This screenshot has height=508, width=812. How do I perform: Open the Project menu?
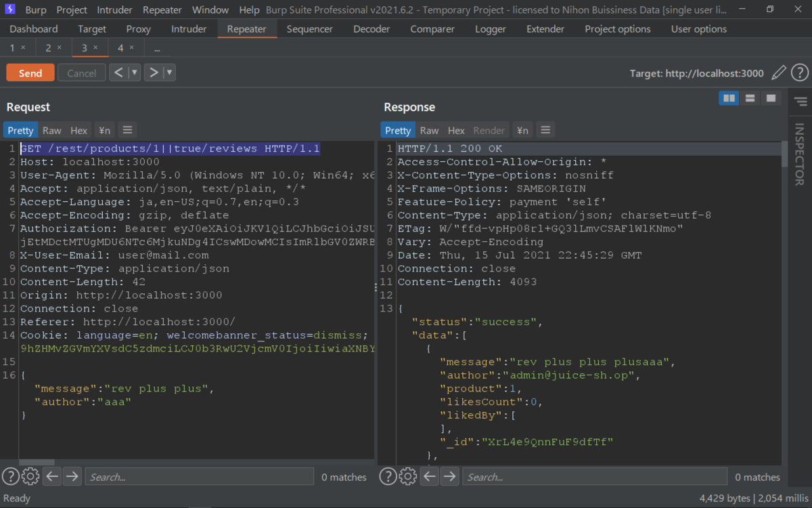pos(72,9)
